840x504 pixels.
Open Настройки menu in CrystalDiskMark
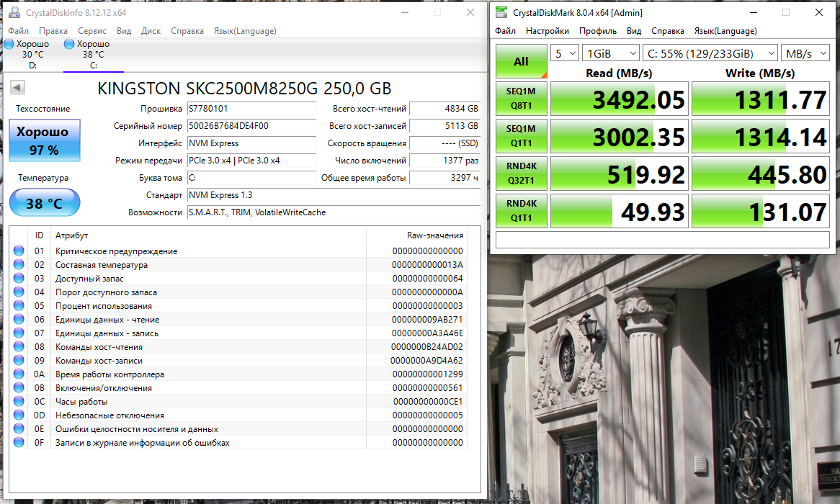547,31
